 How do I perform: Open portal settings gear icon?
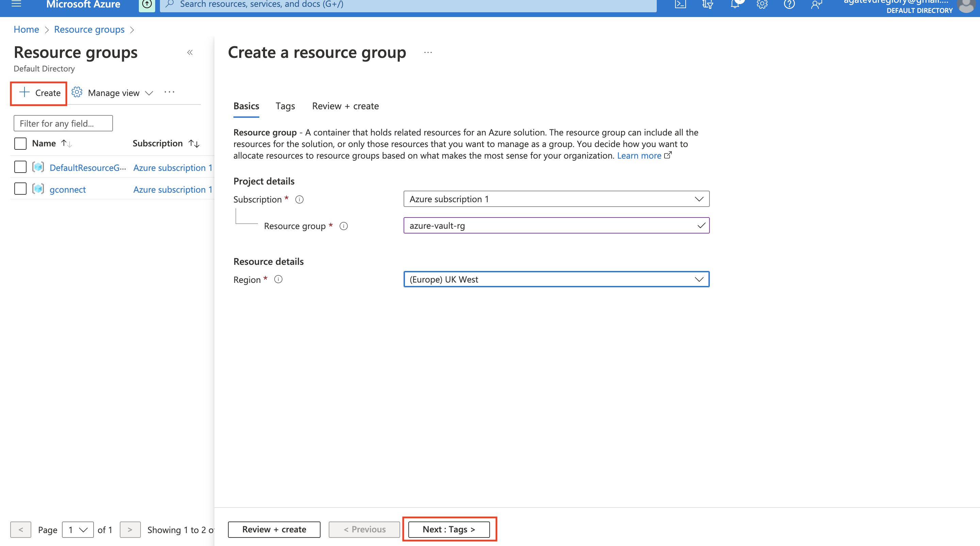pyautogui.click(x=762, y=4)
